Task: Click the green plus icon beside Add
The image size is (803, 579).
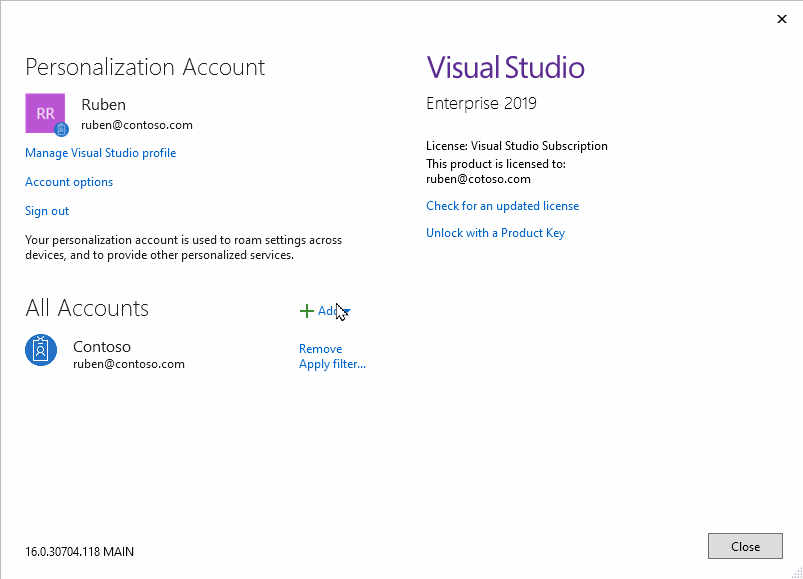Action: pyautogui.click(x=307, y=310)
